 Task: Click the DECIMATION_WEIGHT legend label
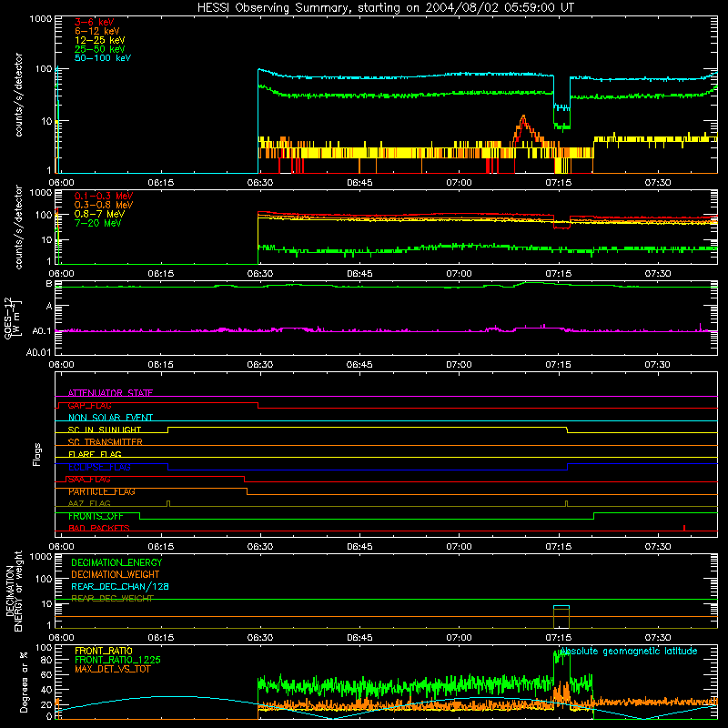pyautogui.click(x=116, y=574)
